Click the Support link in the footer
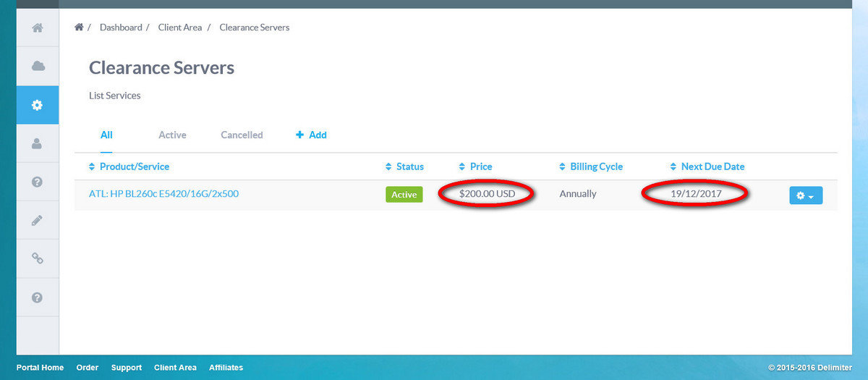 [127, 368]
